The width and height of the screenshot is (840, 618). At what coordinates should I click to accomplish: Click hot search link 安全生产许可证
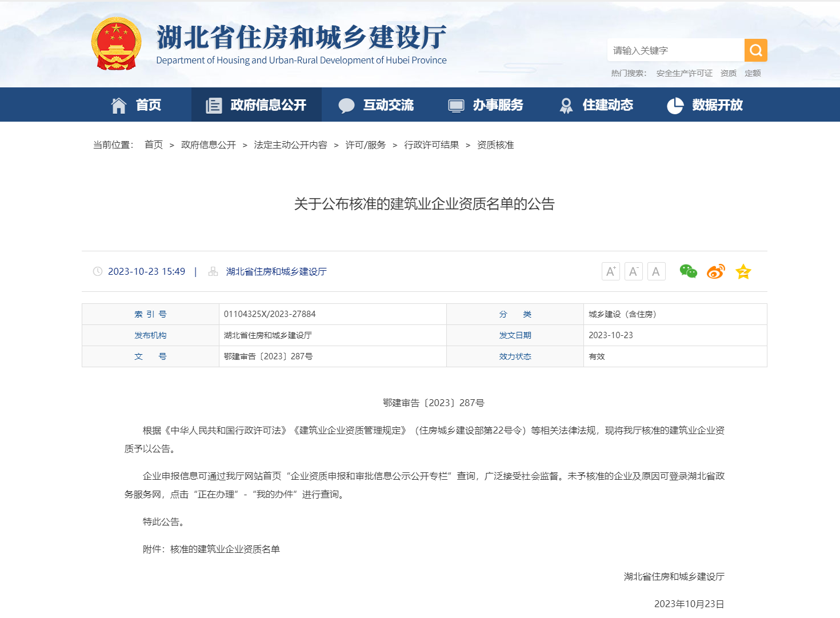pyautogui.click(x=685, y=73)
